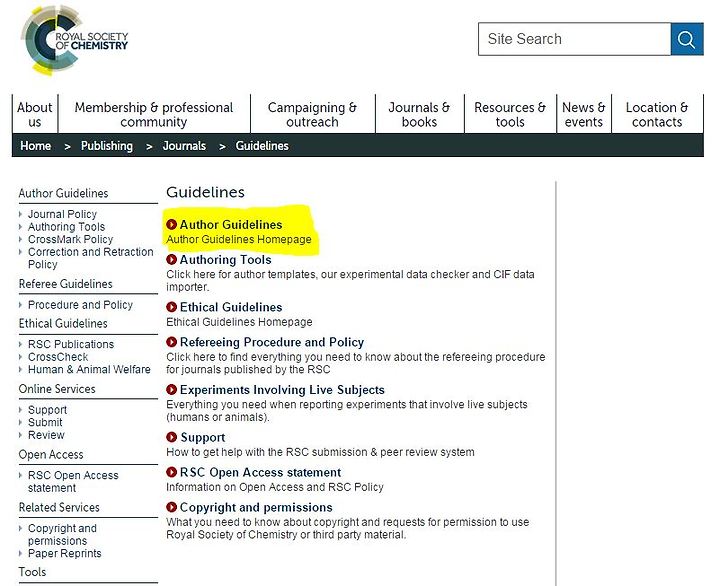The image size is (720, 586).
Task: Click Journal Policy in the sidebar
Action: coord(62,214)
